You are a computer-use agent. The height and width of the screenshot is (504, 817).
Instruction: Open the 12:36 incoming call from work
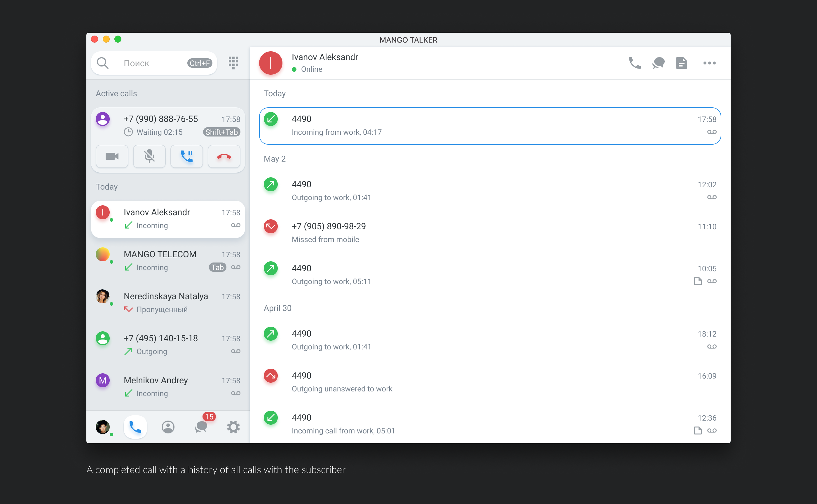pos(490,424)
